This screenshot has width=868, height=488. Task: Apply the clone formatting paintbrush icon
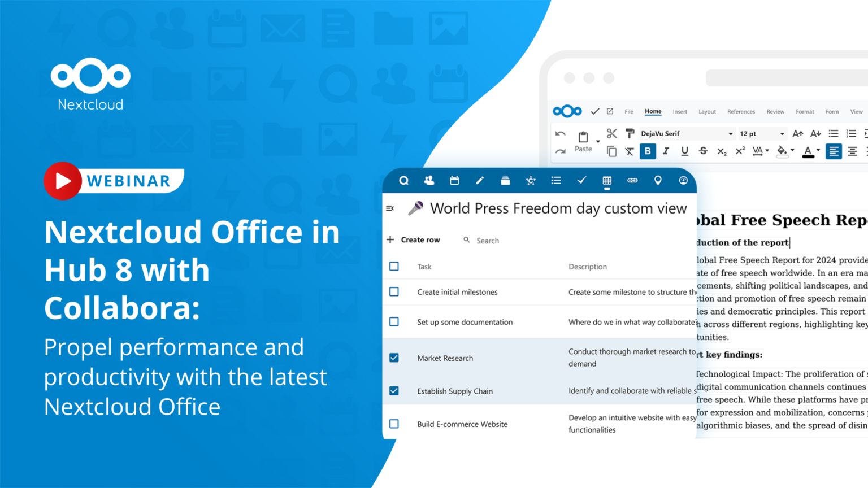630,133
